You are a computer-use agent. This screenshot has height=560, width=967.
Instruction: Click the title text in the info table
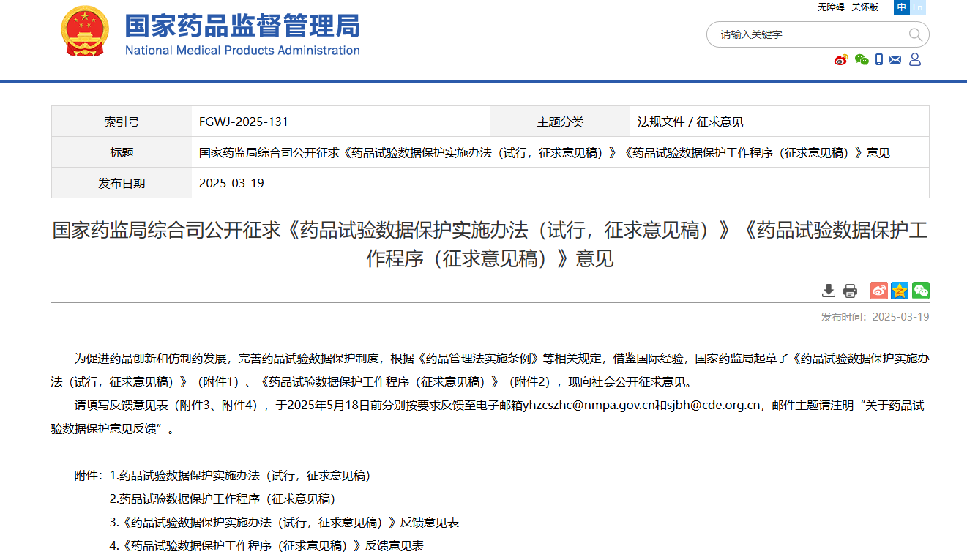point(545,153)
